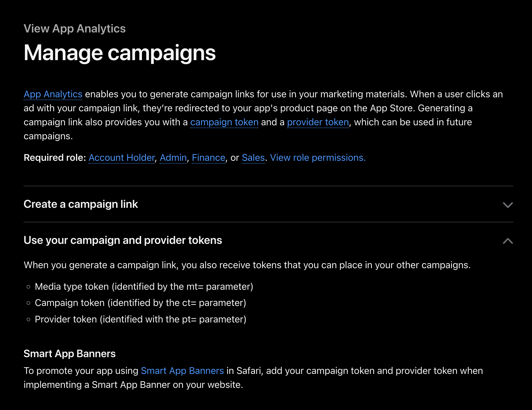Image resolution: width=532 pixels, height=410 pixels.
Task: Click the Manage campaigns page title
Action: click(120, 53)
